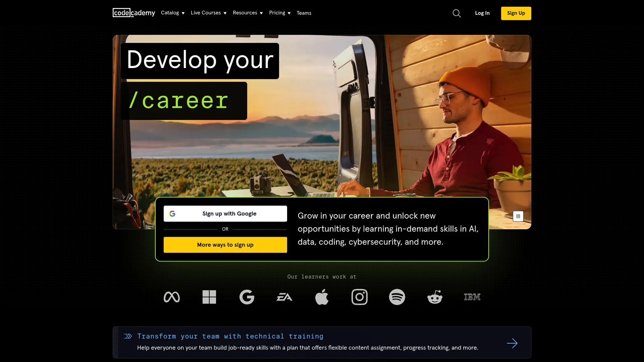Click the green "/career" text

179,101
